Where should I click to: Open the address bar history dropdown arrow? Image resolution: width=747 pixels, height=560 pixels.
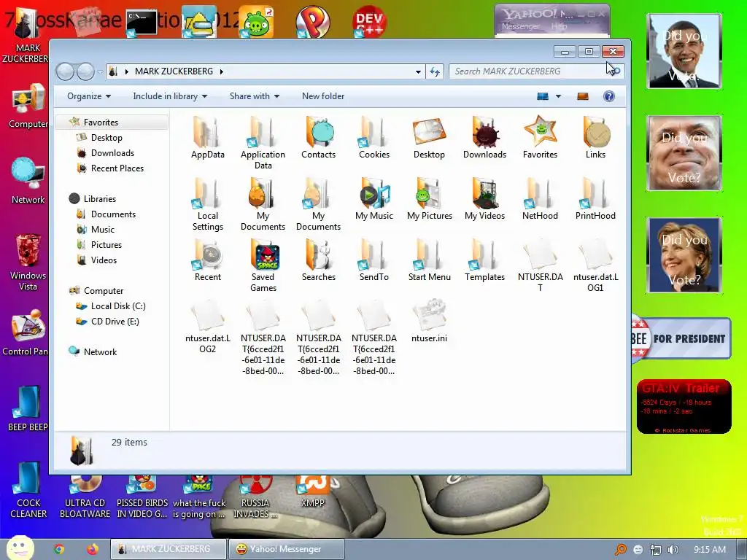(x=418, y=71)
